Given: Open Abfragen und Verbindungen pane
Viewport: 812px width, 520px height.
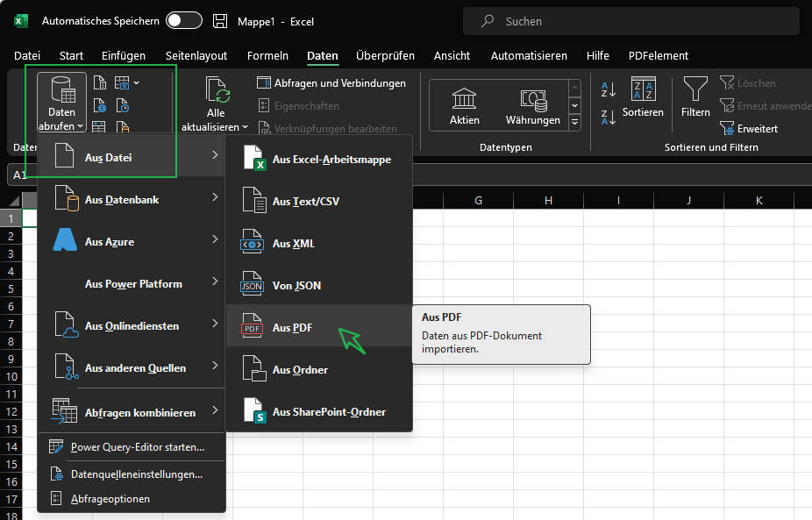Looking at the screenshot, I should point(331,83).
